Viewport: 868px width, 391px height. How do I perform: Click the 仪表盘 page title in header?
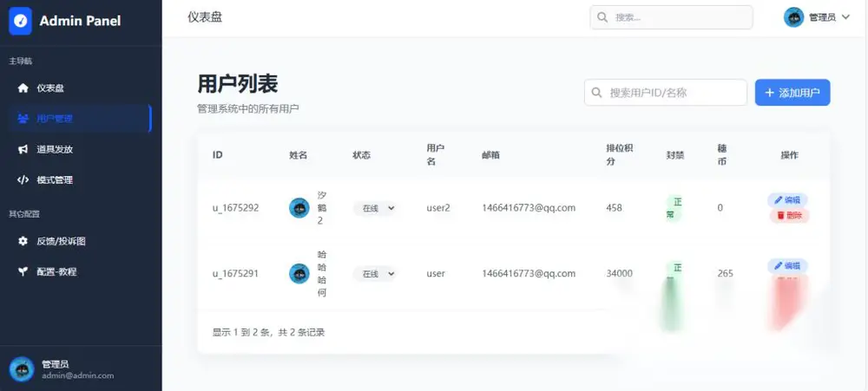(x=205, y=17)
